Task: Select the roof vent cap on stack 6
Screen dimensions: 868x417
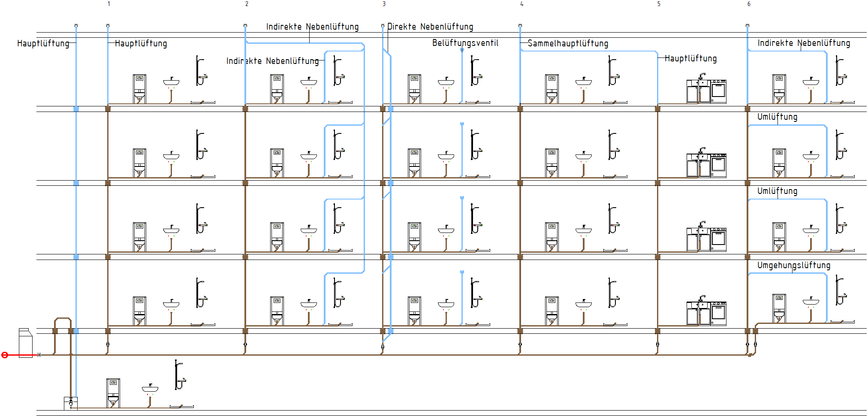Action: pyautogui.click(x=747, y=26)
